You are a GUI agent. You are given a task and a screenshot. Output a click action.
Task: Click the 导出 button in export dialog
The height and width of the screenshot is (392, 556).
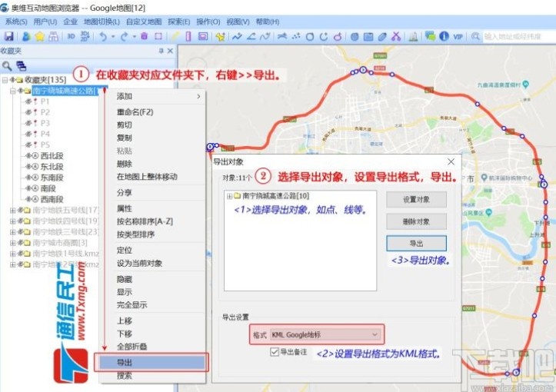click(416, 244)
